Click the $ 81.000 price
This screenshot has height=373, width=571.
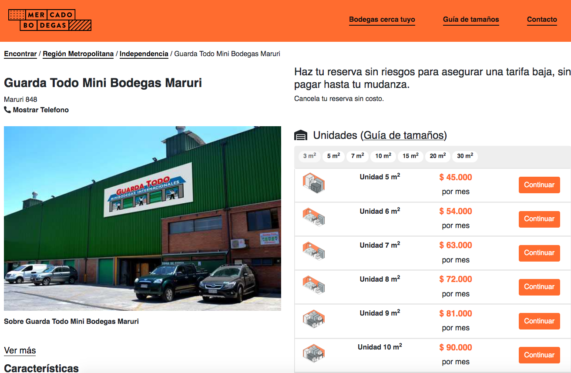[456, 313]
